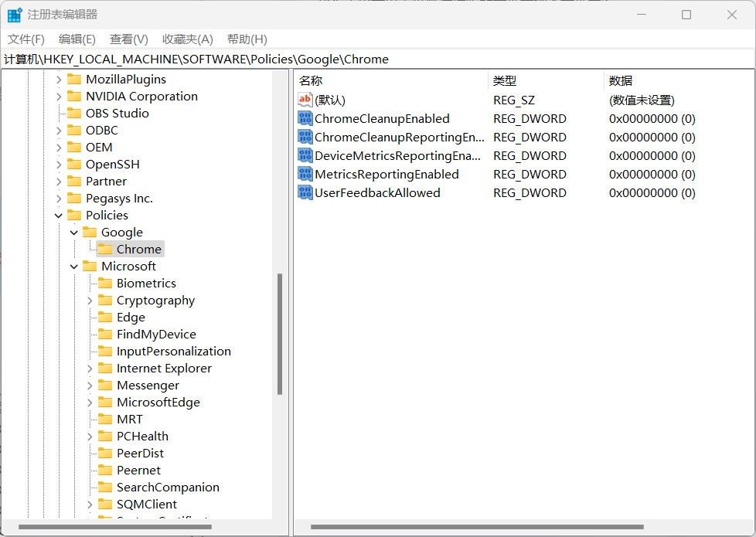Expand the ODBC key
The image size is (756, 537).
pos(59,130)
